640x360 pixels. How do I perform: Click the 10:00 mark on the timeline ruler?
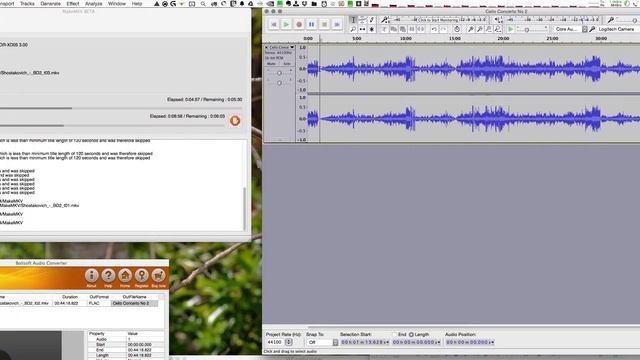pos(405,38)
